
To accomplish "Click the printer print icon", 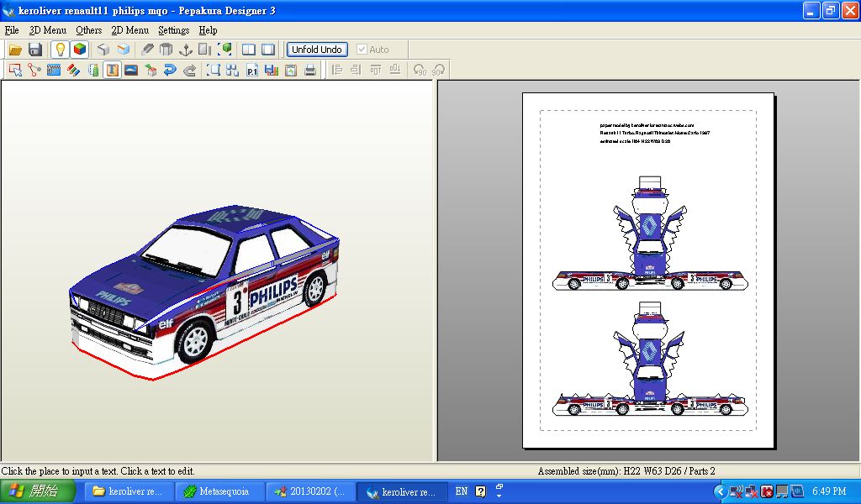I will (310, 71).
